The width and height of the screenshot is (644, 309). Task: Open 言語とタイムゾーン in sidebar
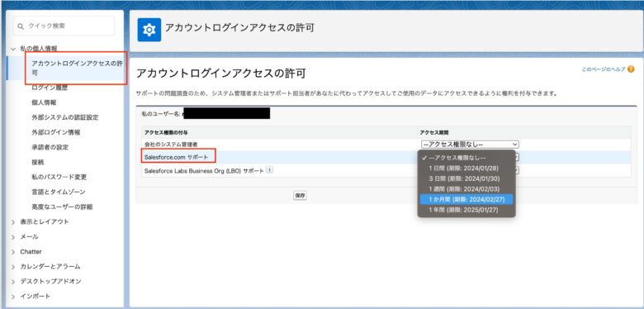[x=59, y=192]
